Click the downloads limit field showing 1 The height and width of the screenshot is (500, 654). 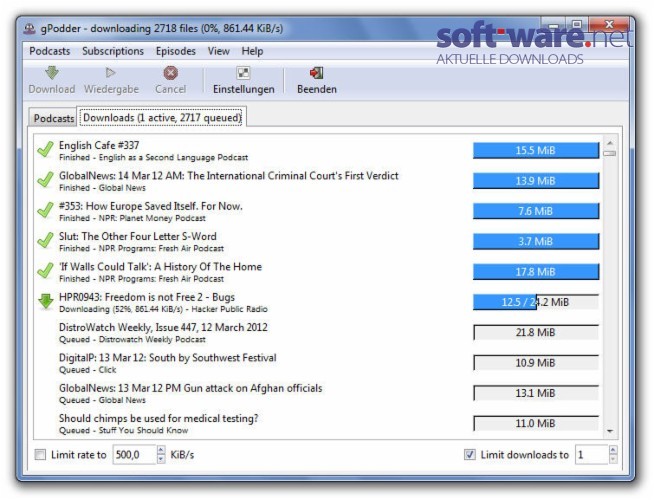[592, 455]
